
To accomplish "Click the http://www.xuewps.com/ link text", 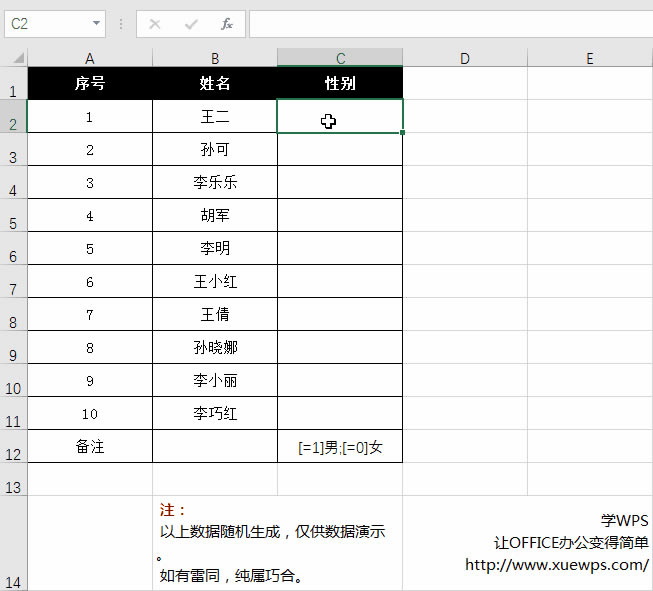I will [556, 565].
